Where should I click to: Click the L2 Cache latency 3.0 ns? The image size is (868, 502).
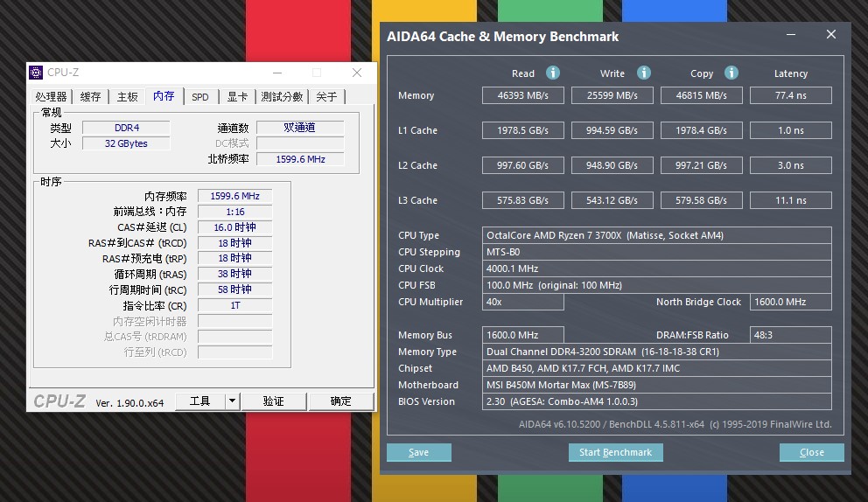pos(790,165)
